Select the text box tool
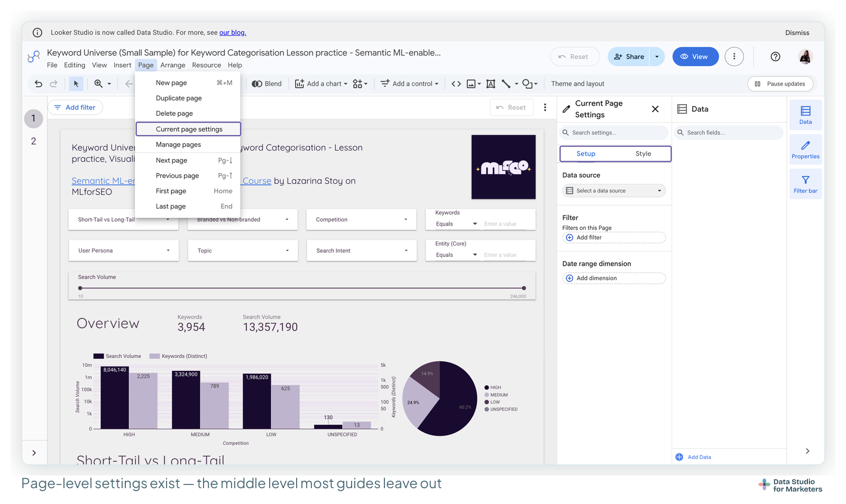This screenshot has height=504, width=846. coord(491,83)
